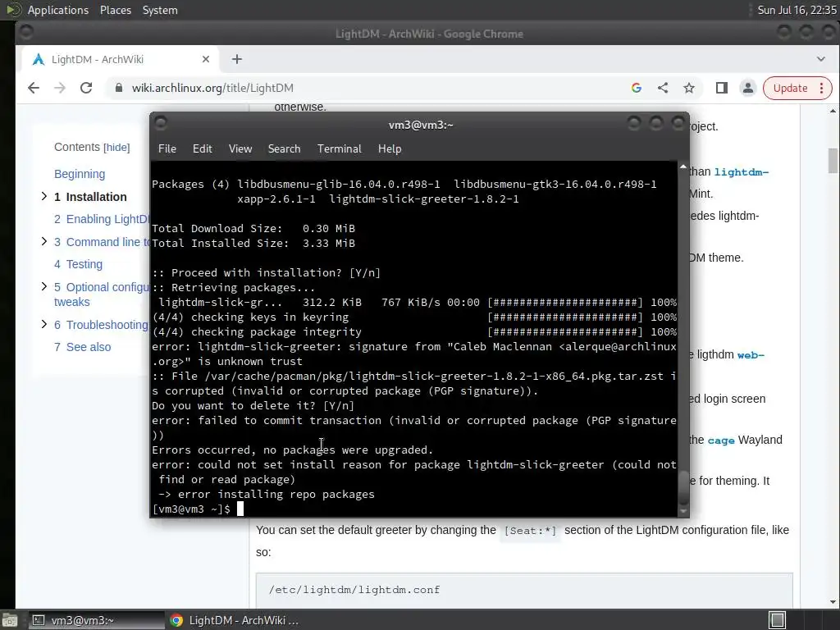Go to Enabling LightDM section

click(101, 219)
